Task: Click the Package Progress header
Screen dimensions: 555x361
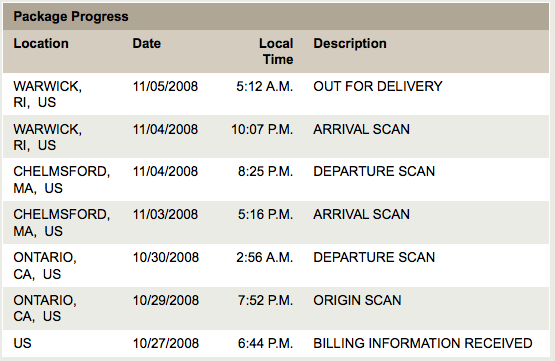Action: (x=71, y=17)
